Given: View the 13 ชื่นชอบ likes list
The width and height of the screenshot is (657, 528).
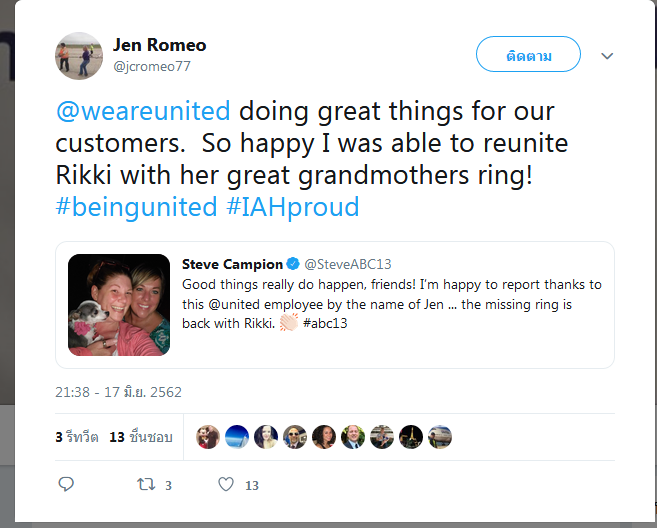Looking at the screenshot, I should point(141,437).
